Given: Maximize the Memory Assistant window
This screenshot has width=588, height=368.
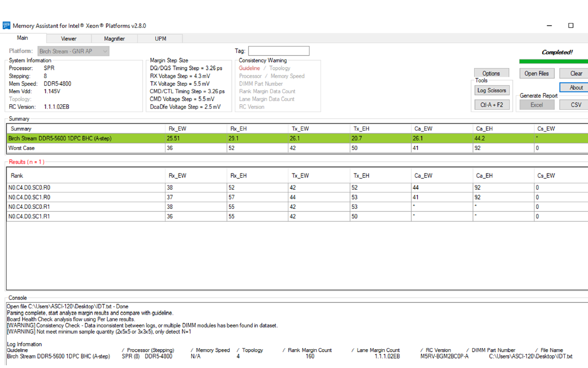Looking at the screenshot, I should coord(571,25).
